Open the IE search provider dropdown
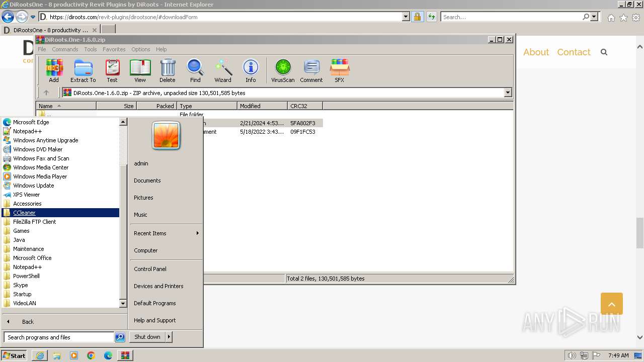The height and width of the screenshot is (362, 644). click(594, 17)
